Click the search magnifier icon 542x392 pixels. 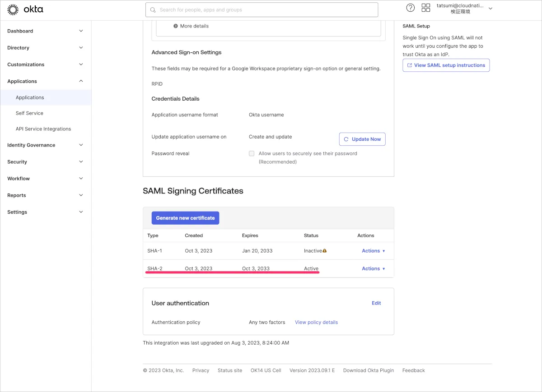tap(153, 10)
